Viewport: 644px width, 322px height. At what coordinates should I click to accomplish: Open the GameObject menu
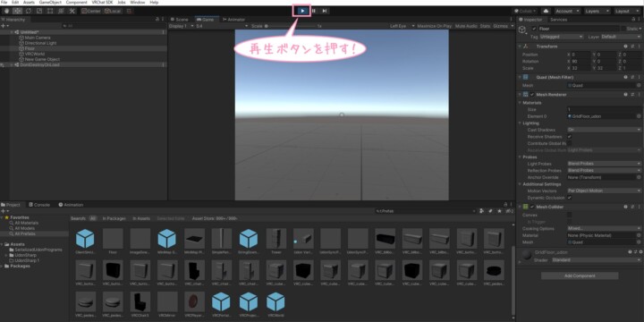point(50,3)
